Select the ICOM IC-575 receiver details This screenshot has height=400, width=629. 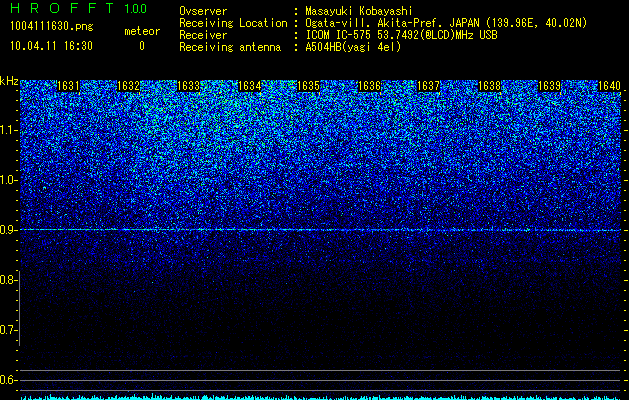(401, 35)
